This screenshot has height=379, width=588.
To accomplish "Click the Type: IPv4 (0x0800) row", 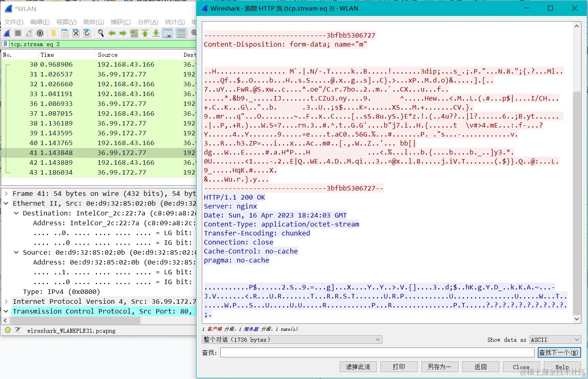I will pos(61,292).
